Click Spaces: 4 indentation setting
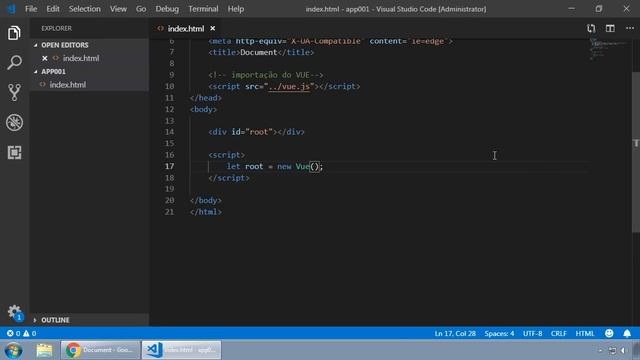This screenshot has width=640, height=360. (499, 333)
